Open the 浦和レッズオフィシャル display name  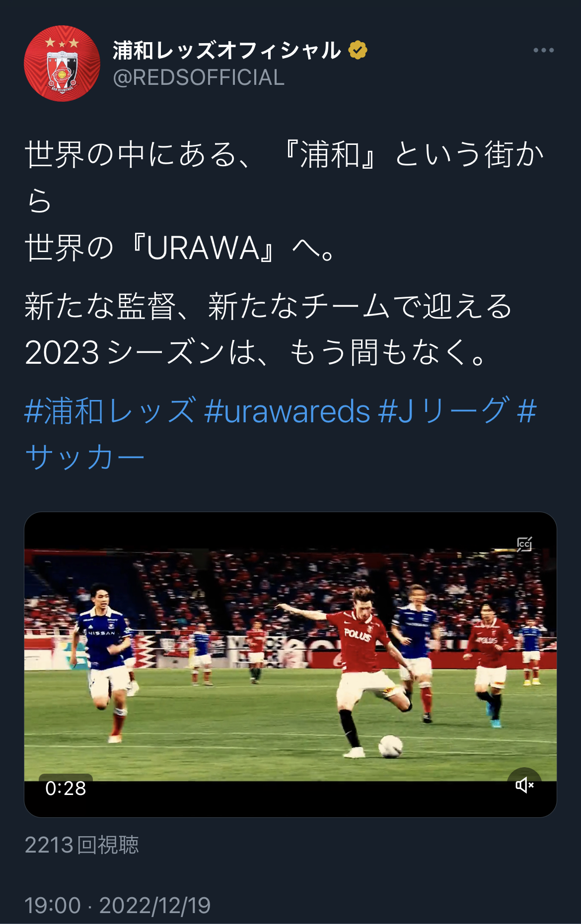coord(227,50)
